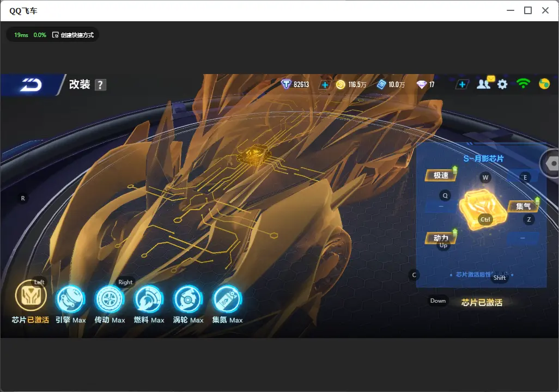Open the 改装 help question mark
Viewport: 559px width, 392px height.
[x=100, y=85]
